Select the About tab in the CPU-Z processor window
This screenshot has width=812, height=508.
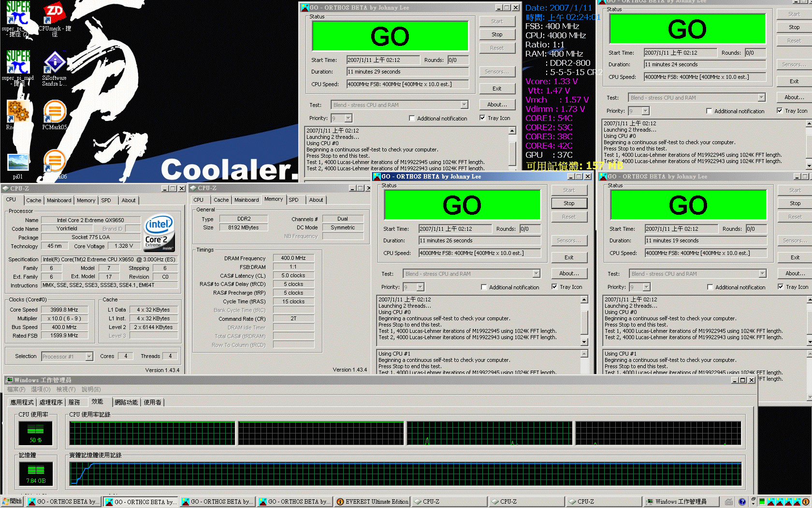tap(129, 200)
